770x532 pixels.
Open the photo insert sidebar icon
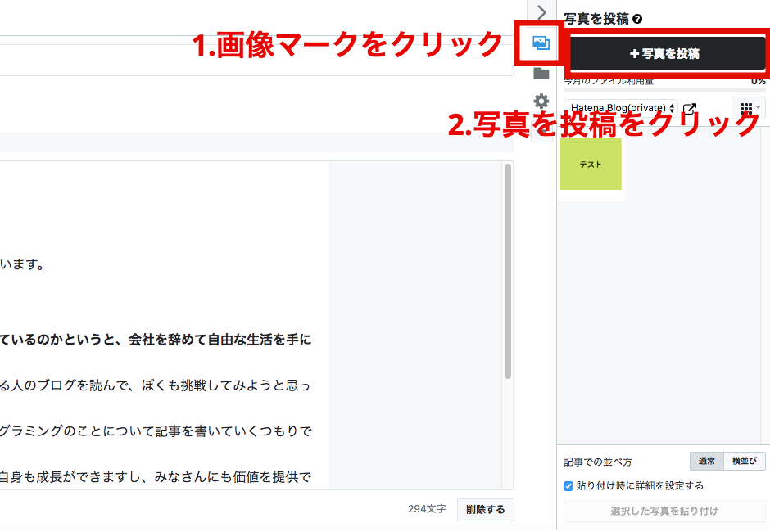[541, 43]
